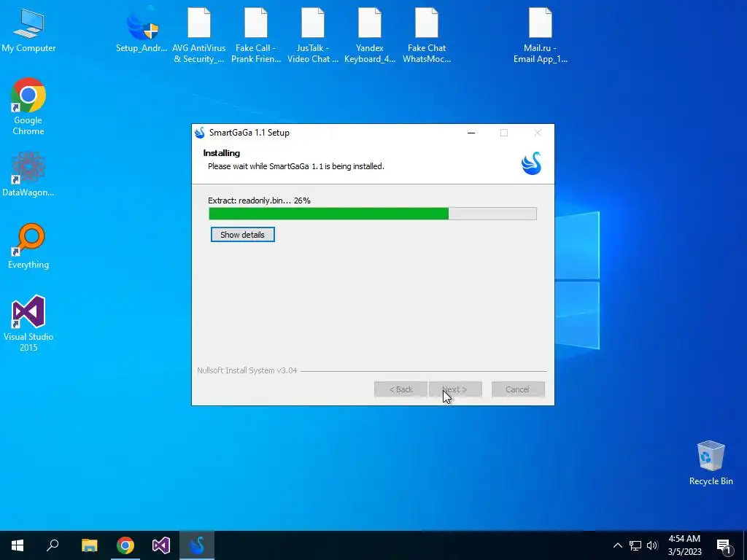Switch to Visual Studio in the taskbar

point(161,545)
